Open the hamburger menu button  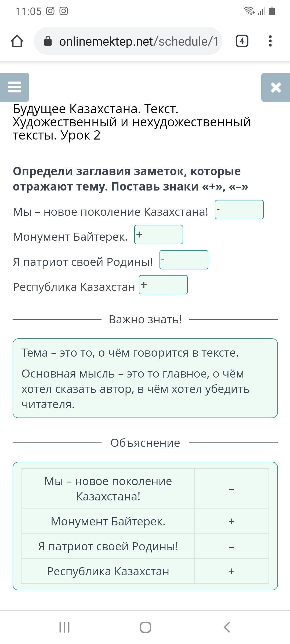pyautogui.click(x=15, y=87)
